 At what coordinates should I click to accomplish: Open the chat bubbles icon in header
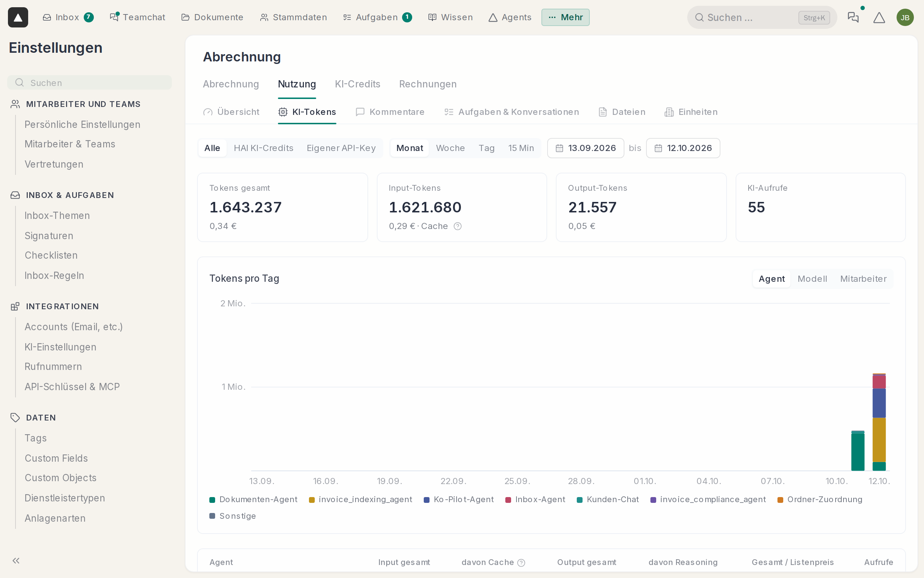coord(853,17)
